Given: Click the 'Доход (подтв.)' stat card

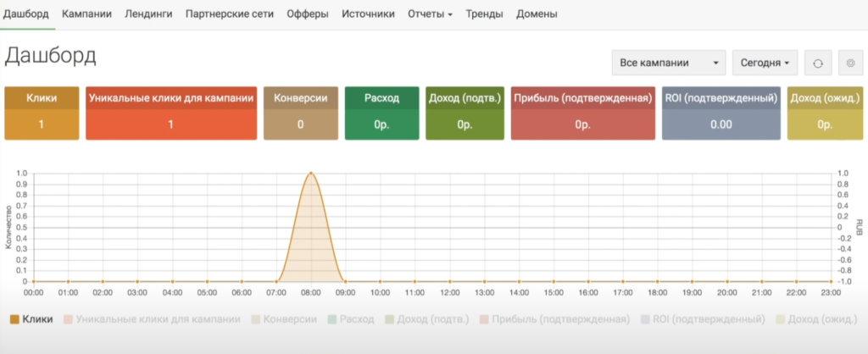Looking at the screenshot, I should (465, 113).
